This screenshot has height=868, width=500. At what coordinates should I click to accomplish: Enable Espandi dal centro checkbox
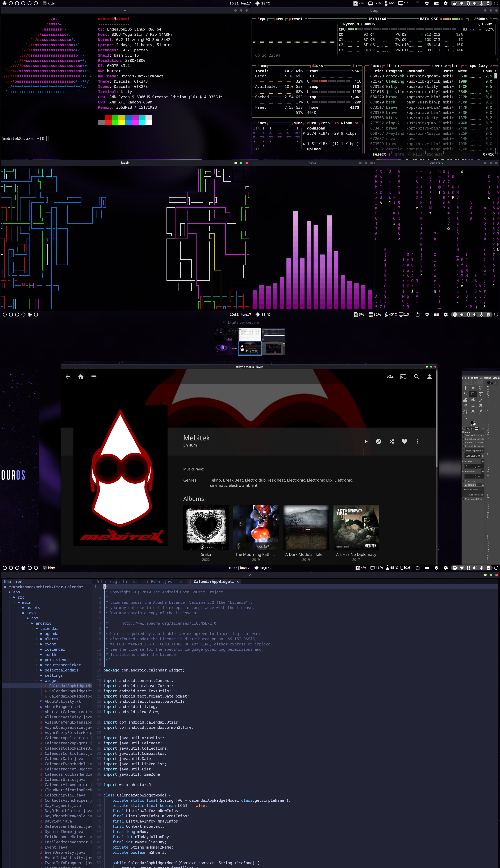(464, 446)
